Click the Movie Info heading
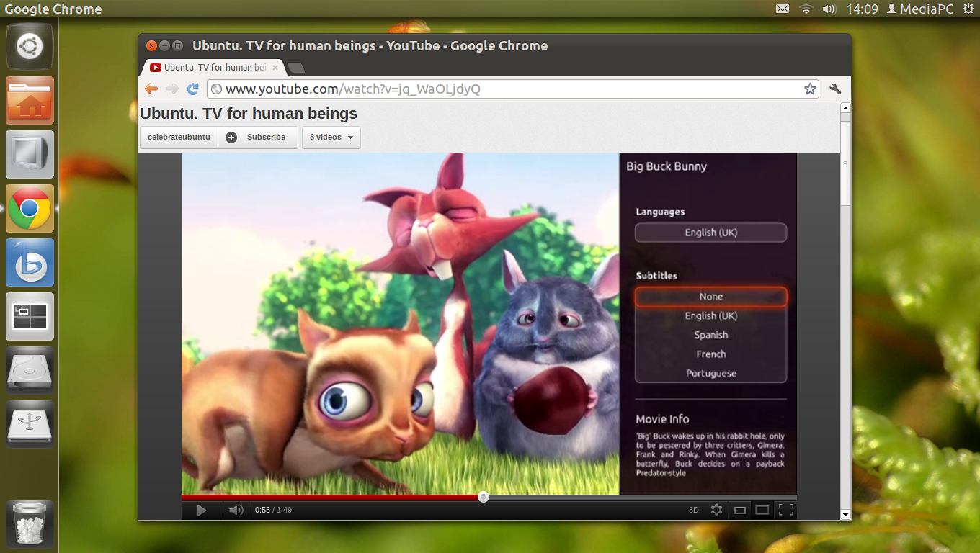The height and width of the screenshot is (553, 980). click(x=662, y=419)
